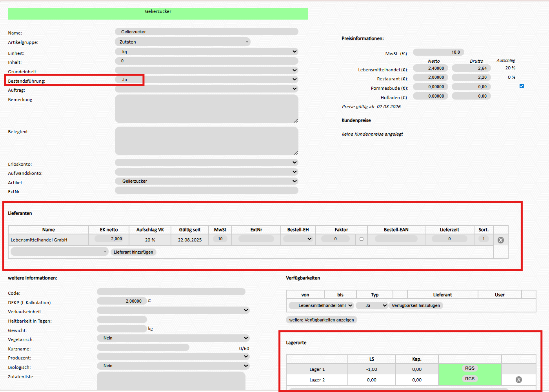This screenshot has height=392, width=549.
Task: Open the Erlöskonto dropdown
Action: [x=206, y=163]
